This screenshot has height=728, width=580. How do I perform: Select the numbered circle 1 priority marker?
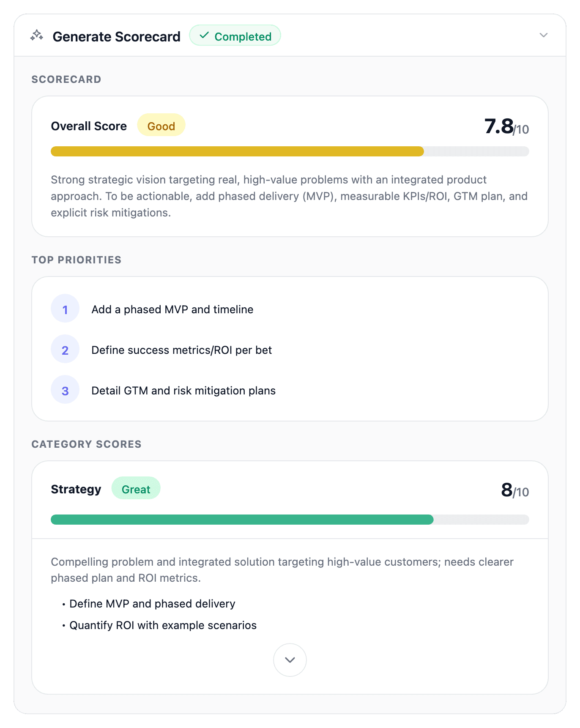pos(65,309)
